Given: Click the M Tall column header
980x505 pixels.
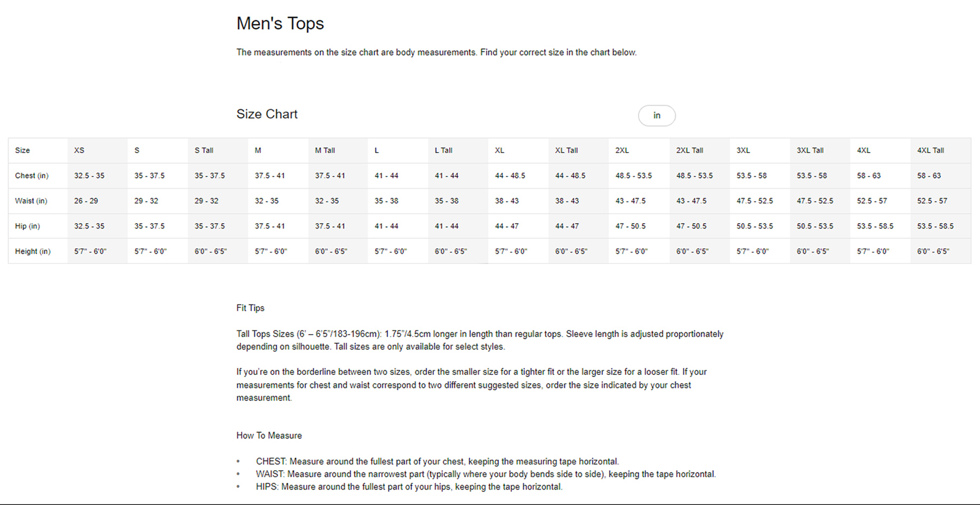Looking at the screenshot, I should [324, 150].
